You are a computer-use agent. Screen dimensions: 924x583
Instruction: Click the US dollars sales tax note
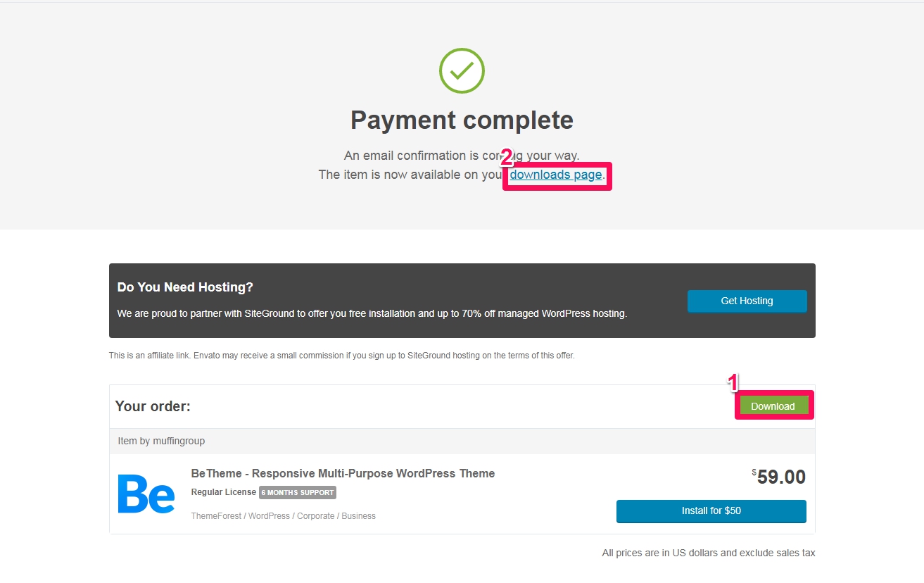[709, 553]
